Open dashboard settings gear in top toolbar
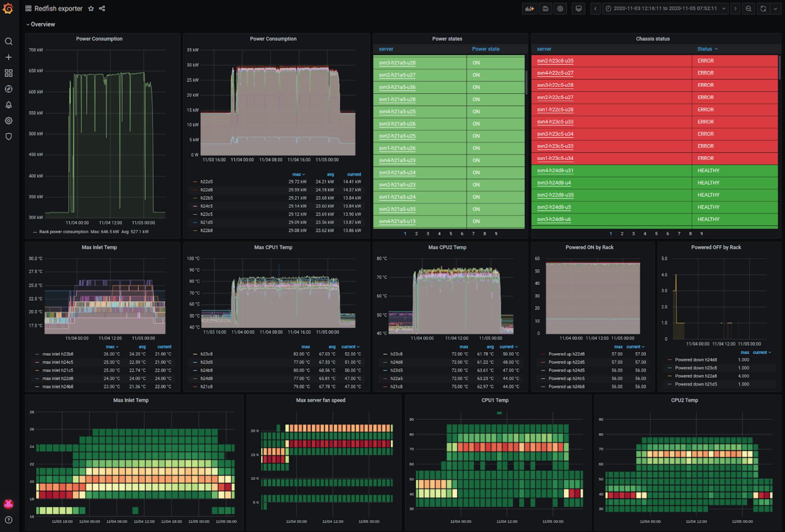The image size is (785, 532). pyautogui.click(x=560, y=8)
